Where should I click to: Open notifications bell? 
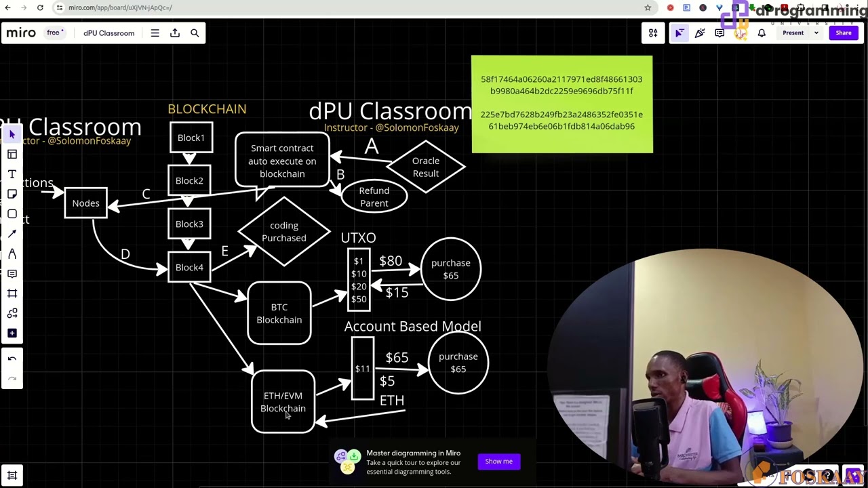(x=762, y=33)
